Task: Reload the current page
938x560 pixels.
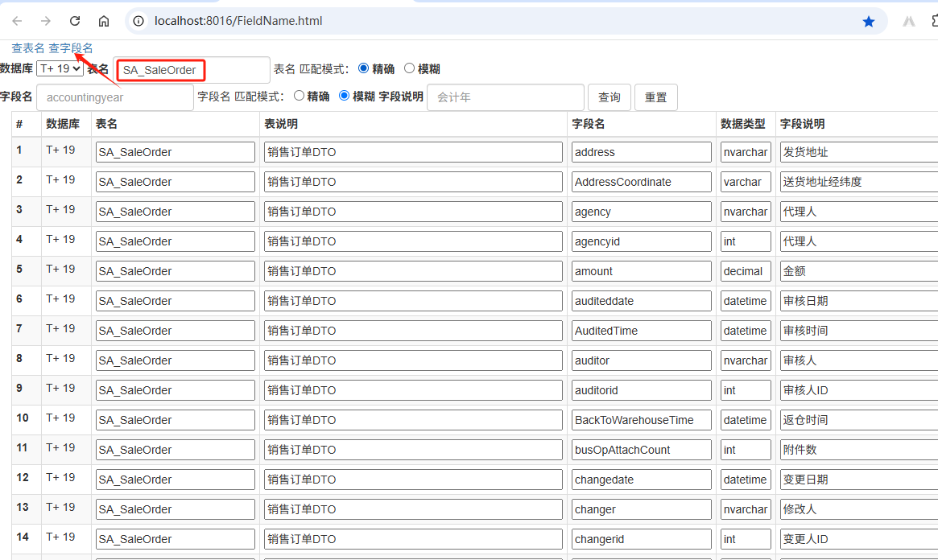Action: tap(75, 21)
